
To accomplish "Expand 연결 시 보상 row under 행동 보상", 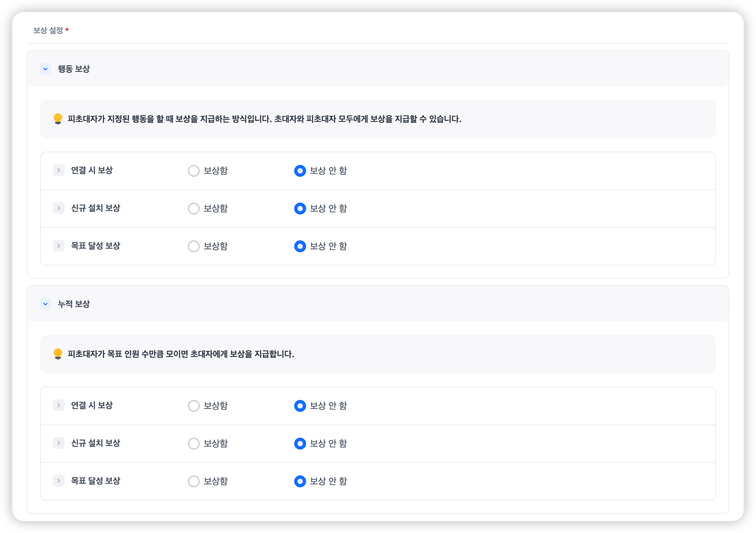I will pyautogui.click(x=59, y=170).
